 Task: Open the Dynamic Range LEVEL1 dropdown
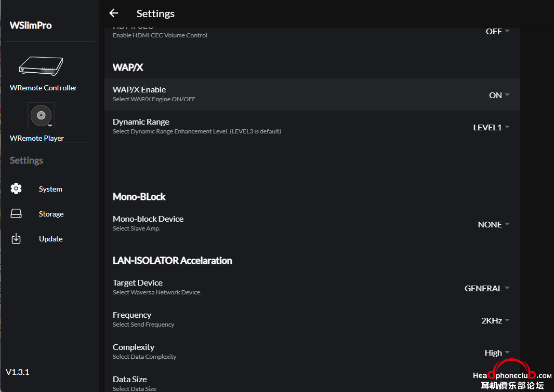coord(491,127)
